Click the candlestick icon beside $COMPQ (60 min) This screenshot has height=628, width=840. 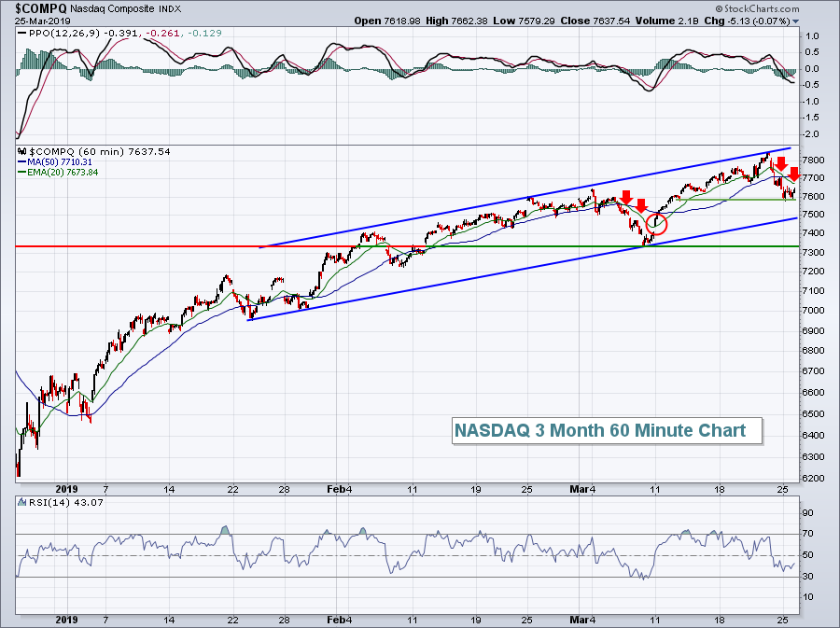[x=22, y=151]
